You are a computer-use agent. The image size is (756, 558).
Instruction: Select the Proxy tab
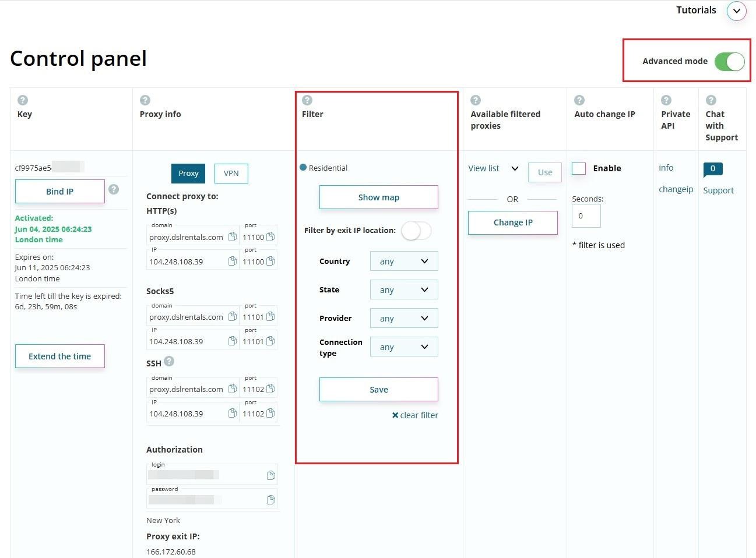(x=188, y=174)
